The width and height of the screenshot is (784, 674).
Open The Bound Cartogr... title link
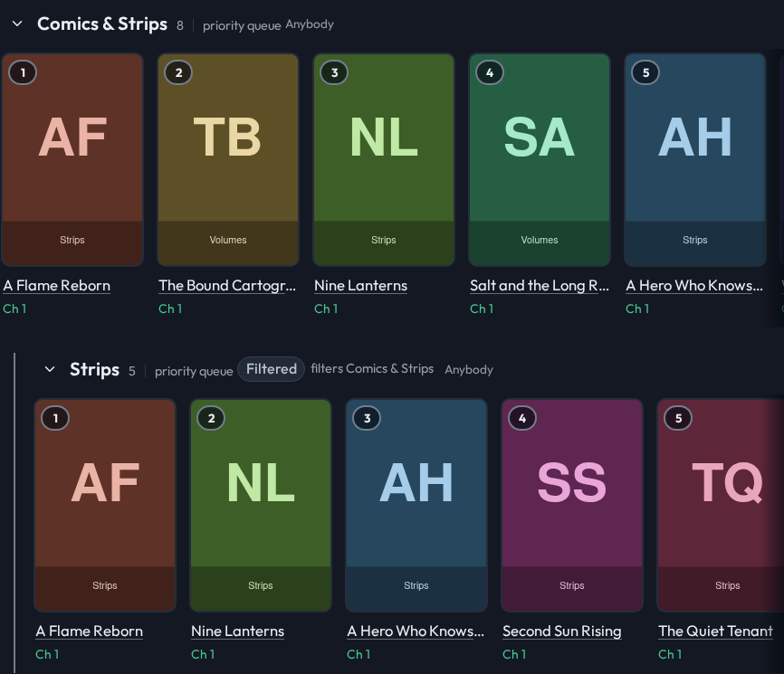pyautogui.click(x=227, y=285)
